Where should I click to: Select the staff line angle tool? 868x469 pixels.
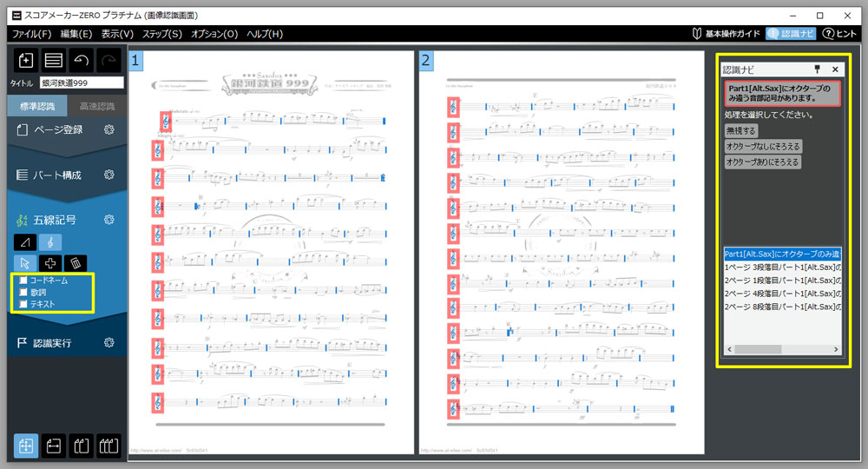pyautogui.click(x=25, y=242)
